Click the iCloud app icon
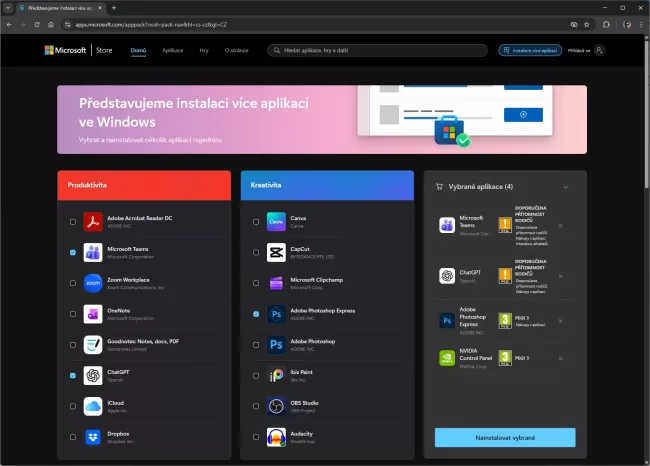This screenshot has width=650, height=466. 93,406
